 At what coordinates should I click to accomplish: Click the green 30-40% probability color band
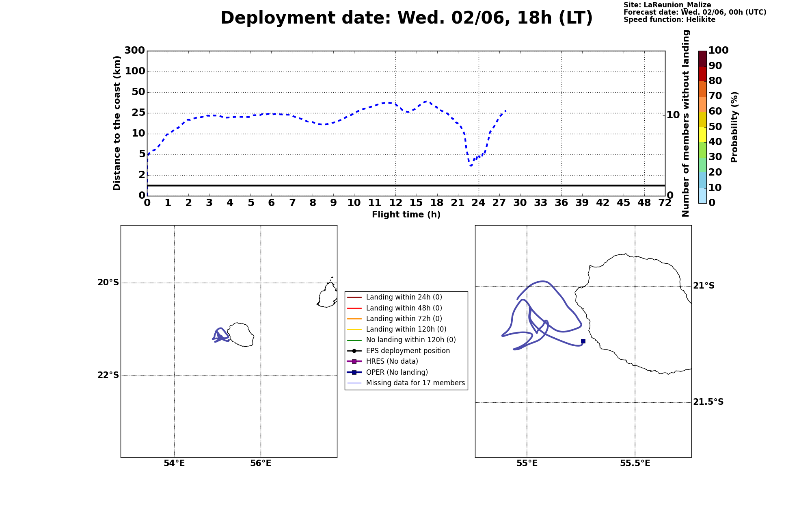pyautogui.click(x=702, y=150)
